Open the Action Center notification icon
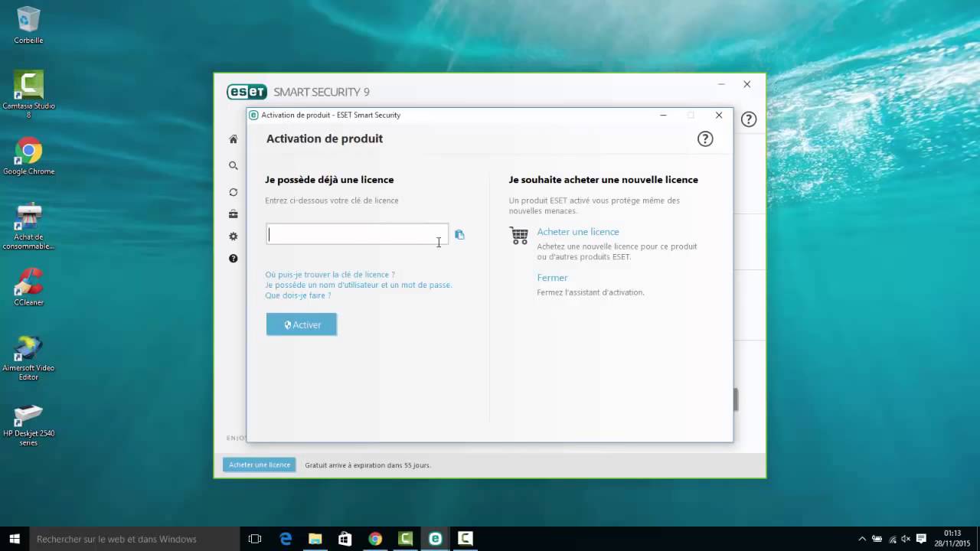 coord(921,539)
